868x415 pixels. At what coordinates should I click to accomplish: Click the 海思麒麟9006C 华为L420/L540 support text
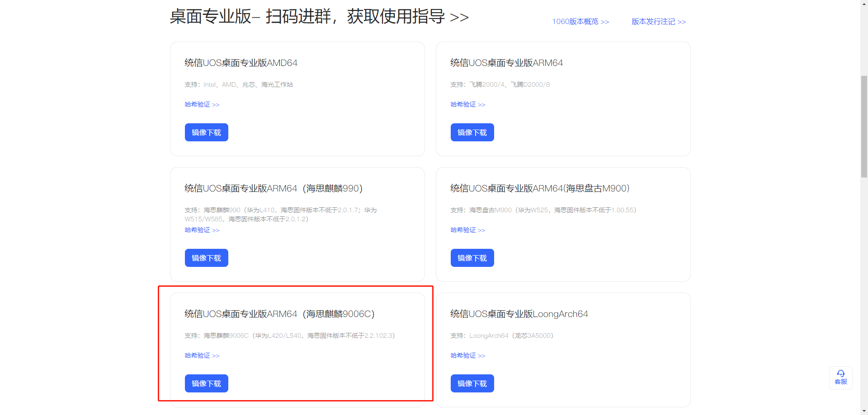290,336
